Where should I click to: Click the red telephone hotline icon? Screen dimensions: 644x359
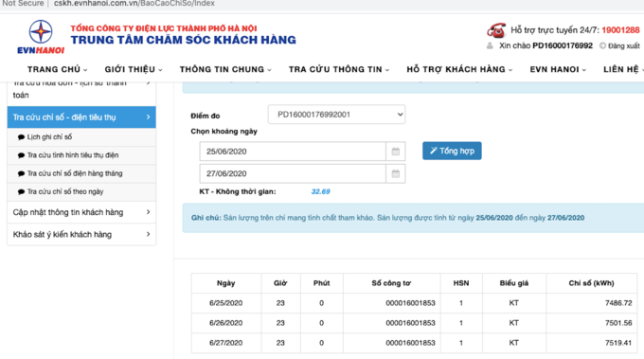tap(496, 30)
